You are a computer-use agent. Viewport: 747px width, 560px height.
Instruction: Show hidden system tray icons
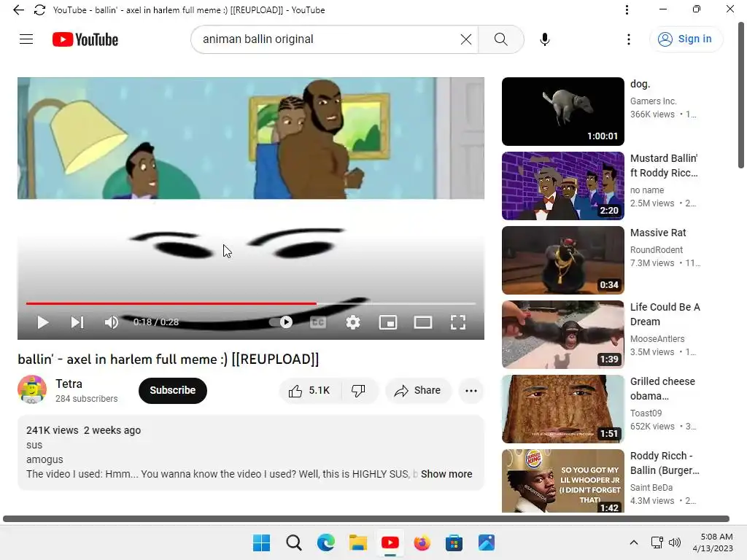click(x=634, y=542)
